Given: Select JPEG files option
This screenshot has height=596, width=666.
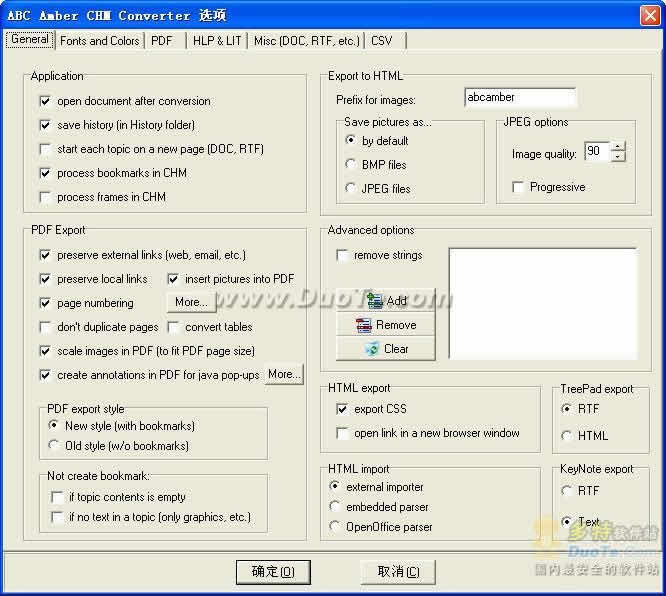Looking at the screenshot, I should pos(350,188).
